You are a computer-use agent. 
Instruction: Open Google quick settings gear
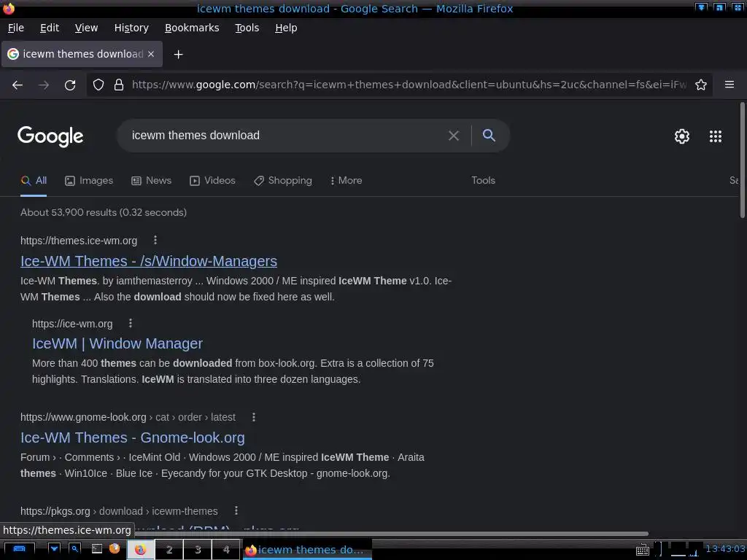682,136
